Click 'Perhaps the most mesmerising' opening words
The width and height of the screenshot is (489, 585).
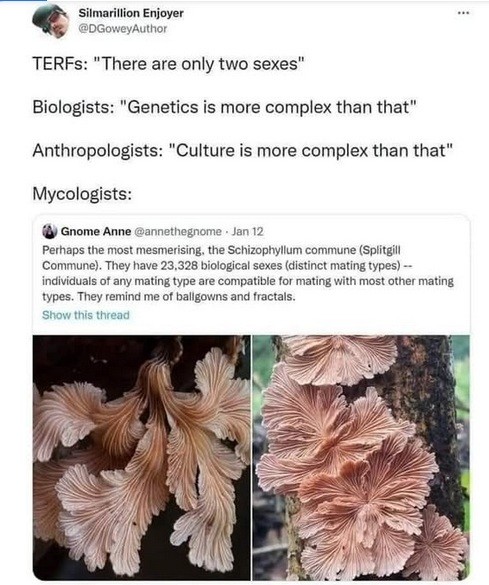[x=123, y=250]
